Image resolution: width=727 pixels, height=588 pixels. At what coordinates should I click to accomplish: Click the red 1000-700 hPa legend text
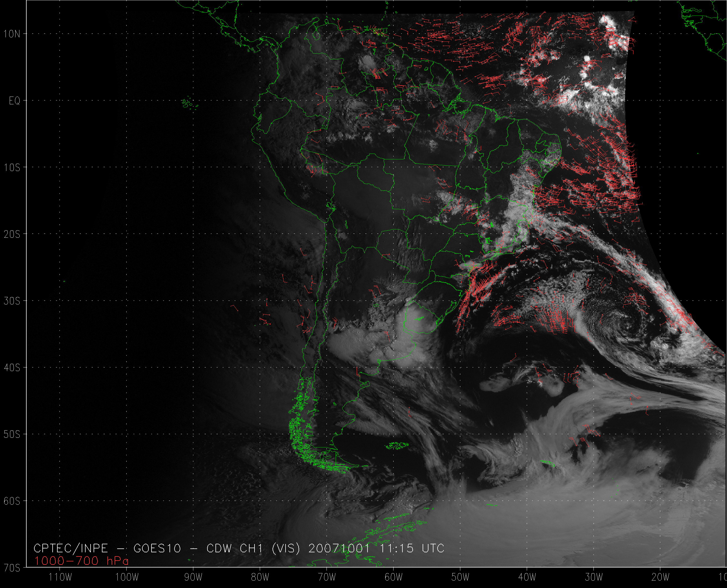coord(81,561)
